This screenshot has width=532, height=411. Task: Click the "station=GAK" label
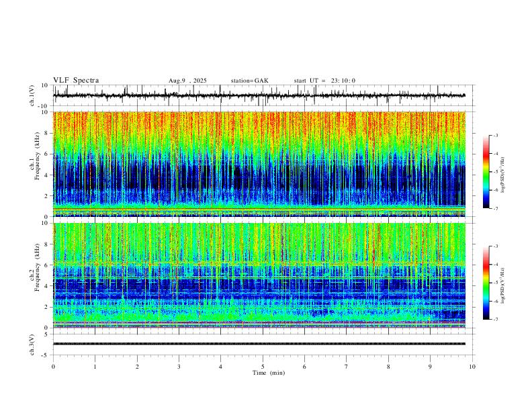pos(249,81)
